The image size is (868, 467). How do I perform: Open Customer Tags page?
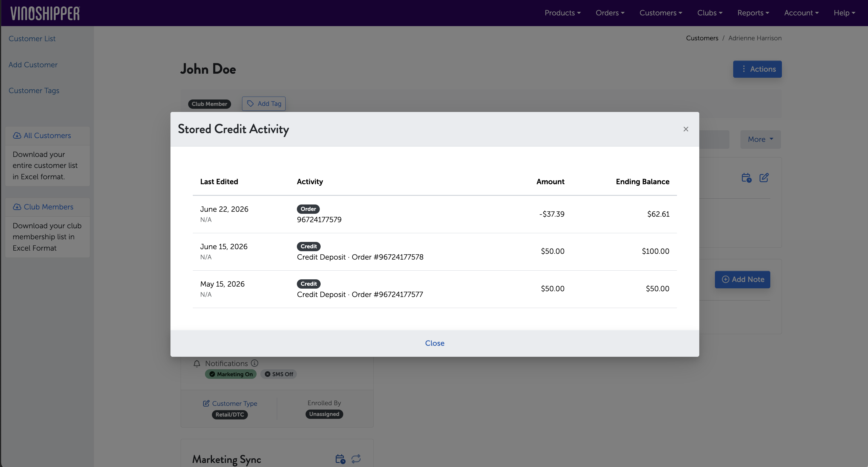tap(34, 91)
